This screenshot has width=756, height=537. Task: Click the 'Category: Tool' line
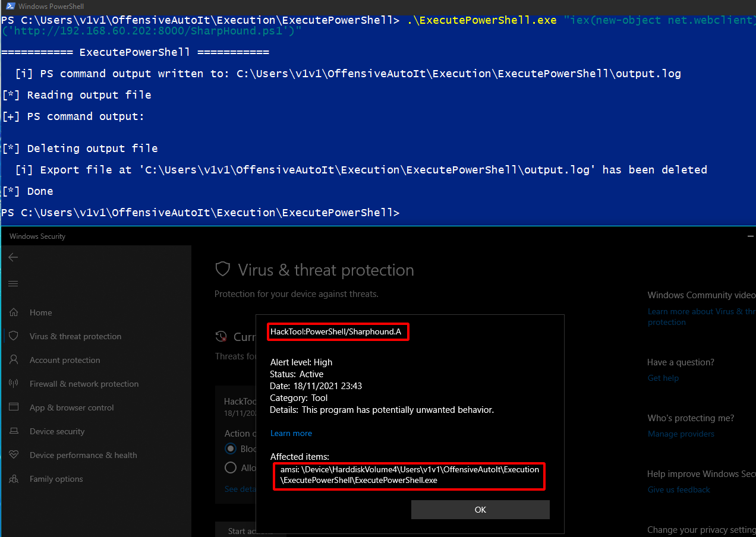(299, 398)
